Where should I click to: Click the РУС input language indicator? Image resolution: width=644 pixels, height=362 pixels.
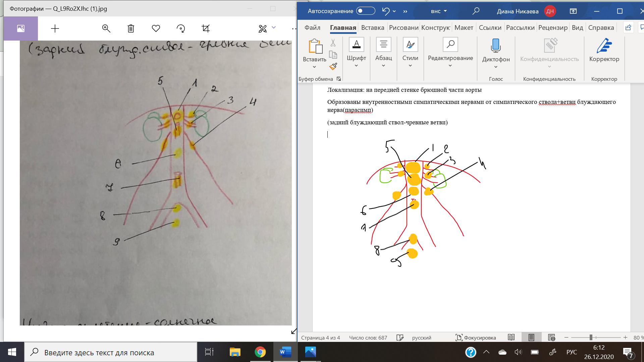572,352
